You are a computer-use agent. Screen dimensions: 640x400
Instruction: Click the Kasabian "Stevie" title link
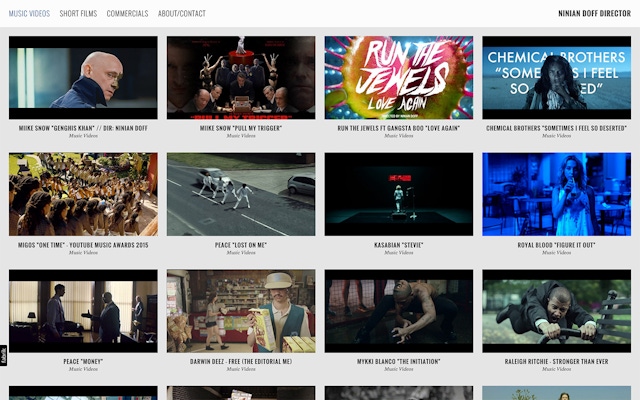[x=399, y=245]
